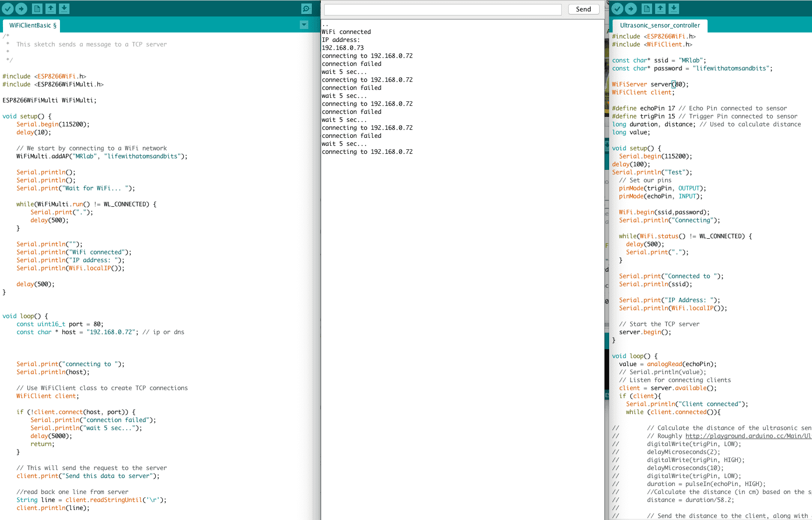New sketch icon in Ultrasonic window
This screenshot has width=812, height=520.
pyautogui.click(x=647, y=8)
